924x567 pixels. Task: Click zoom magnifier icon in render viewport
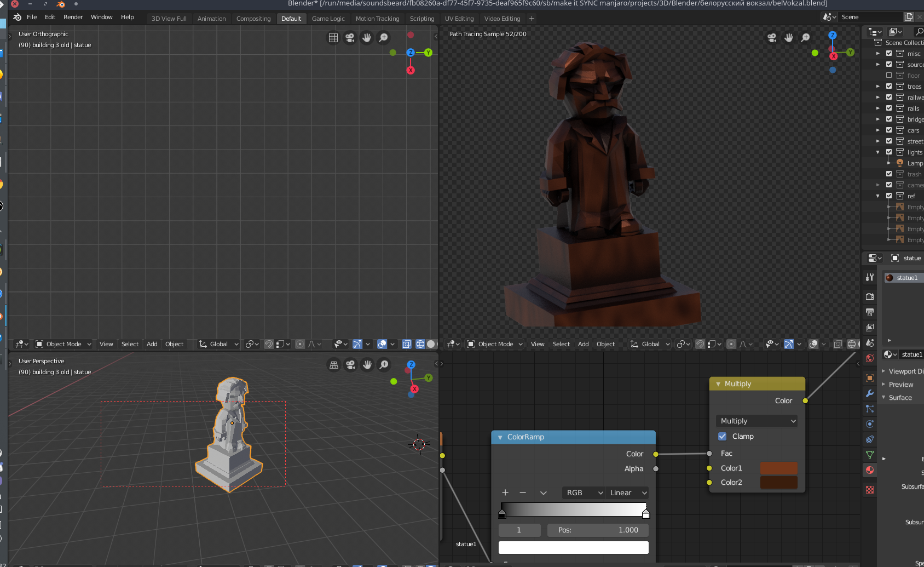tap(806, 38)
